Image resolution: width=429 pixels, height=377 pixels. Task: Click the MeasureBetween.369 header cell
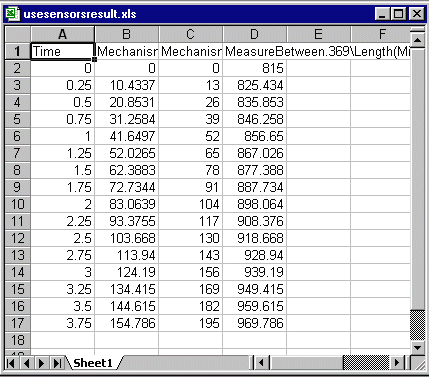coord(254,51)
